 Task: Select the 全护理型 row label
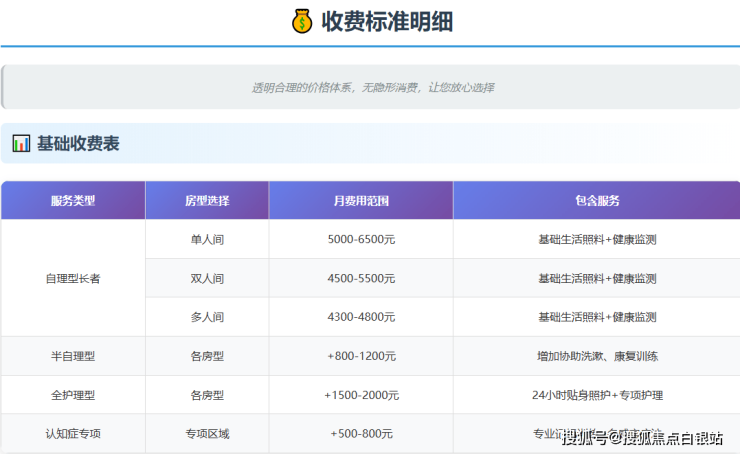pyautogui.click(x=73, y=395)
